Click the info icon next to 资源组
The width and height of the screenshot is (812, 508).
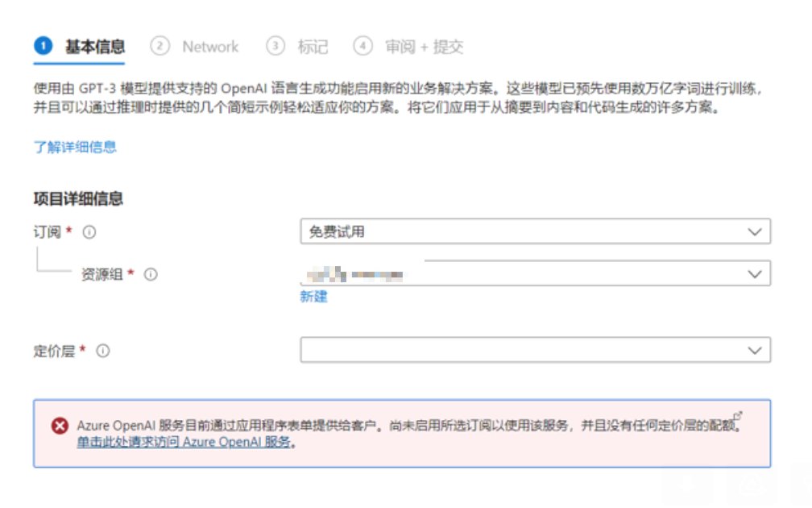(x=150, y=274)
